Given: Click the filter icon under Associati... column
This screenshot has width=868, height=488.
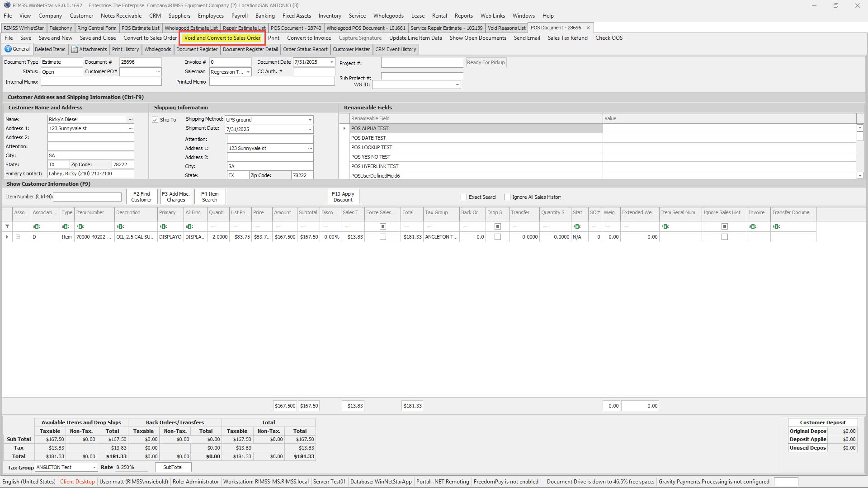Looking at the screenshot, I should (x=37, y=226).
